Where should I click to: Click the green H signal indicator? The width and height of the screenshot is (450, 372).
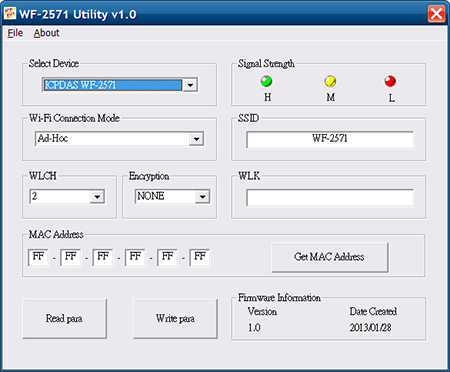tap(266, 81)
